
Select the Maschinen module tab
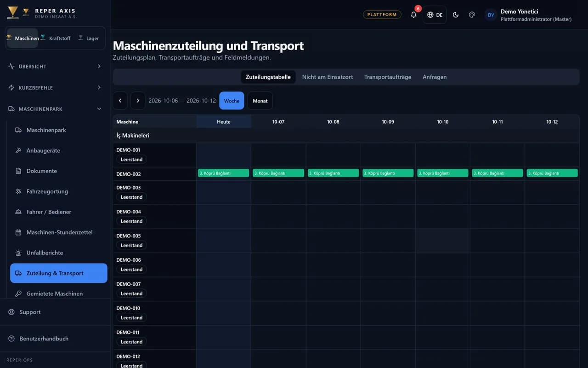pyautogui.click(x=23, y=38)
